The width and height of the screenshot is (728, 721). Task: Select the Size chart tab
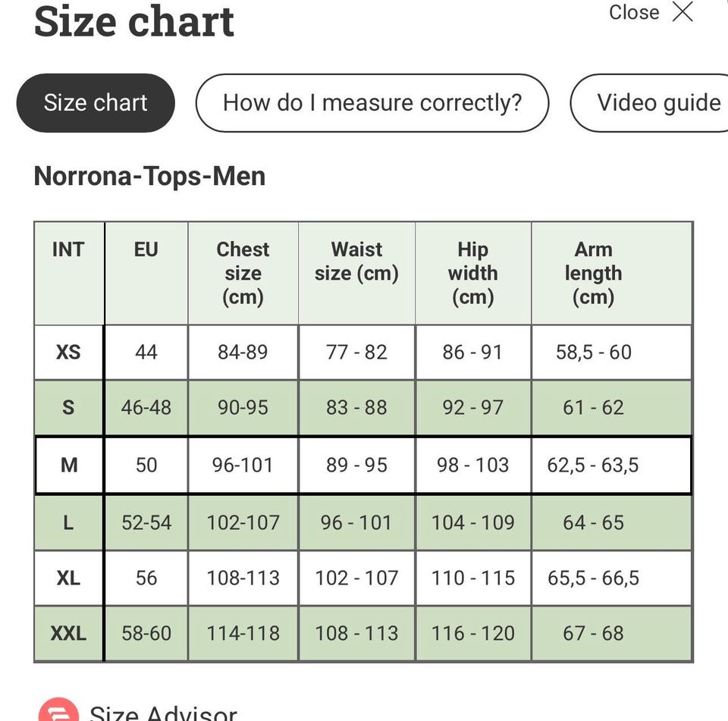pos(96,103)
